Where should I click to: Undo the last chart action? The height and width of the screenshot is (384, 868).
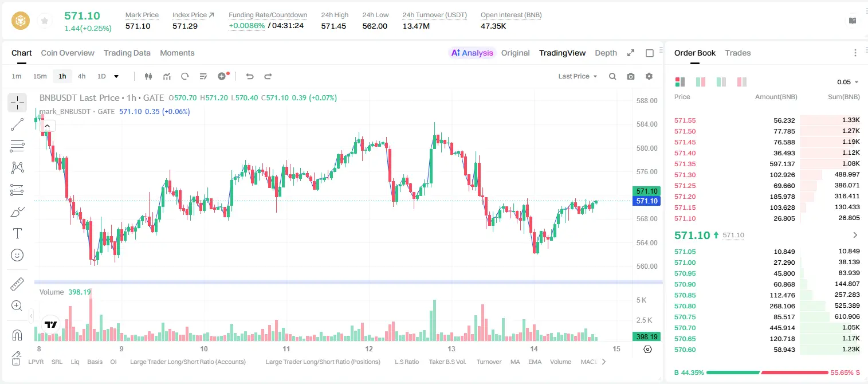click(249, 76)
